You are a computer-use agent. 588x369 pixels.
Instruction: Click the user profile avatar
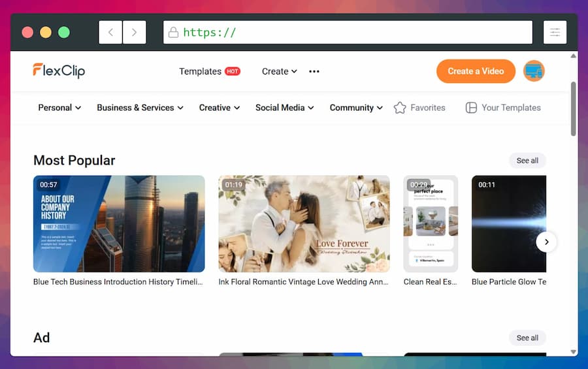(x=534, y=71)
